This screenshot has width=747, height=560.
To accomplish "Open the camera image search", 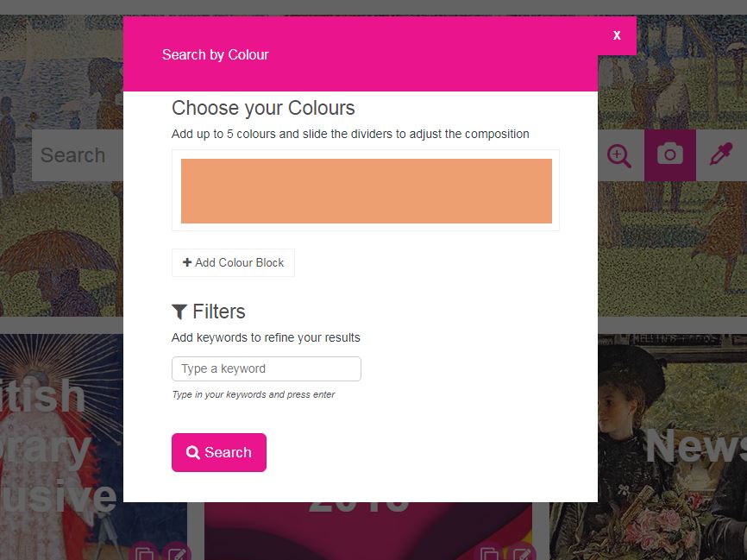I will (670, 155).
